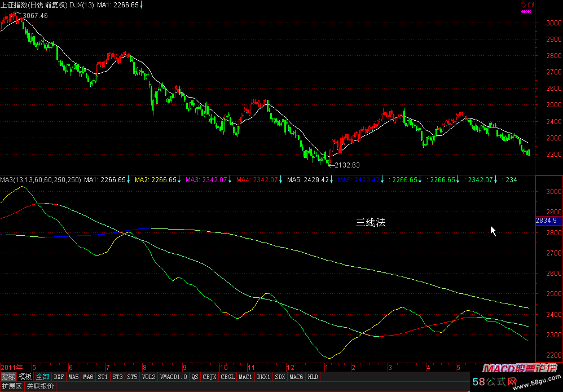Open MA3(13,13,60,60,250,250) indicator parameters

click(x=40, y=180)
